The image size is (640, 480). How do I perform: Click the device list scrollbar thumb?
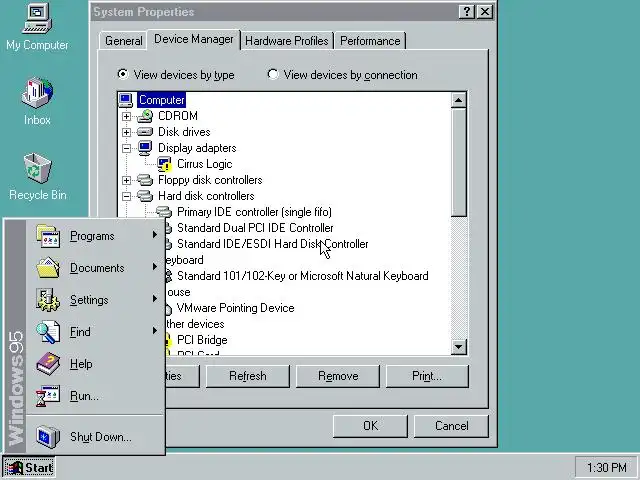coord(459,162)
